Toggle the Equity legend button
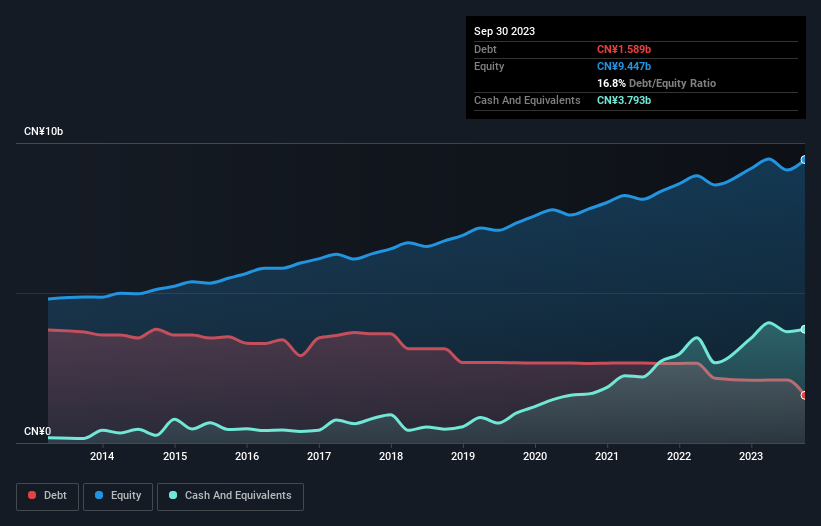 pos(118,496)
